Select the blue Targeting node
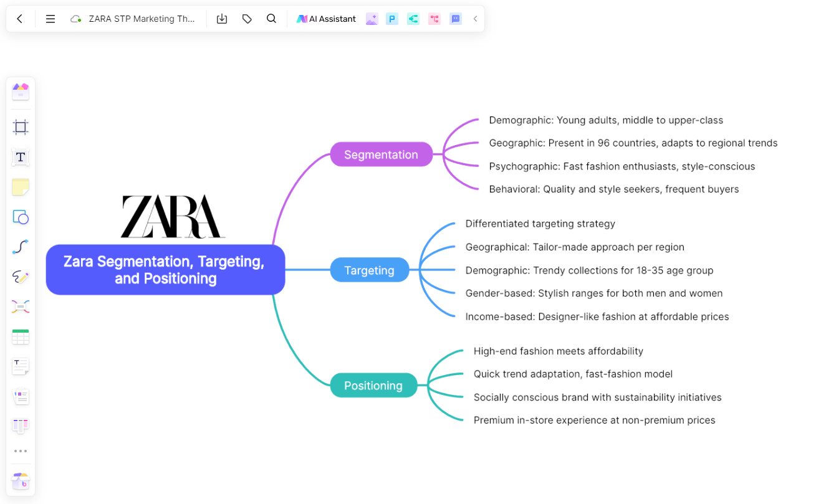Viewport: 821px width, 504px height. (369, 270)
